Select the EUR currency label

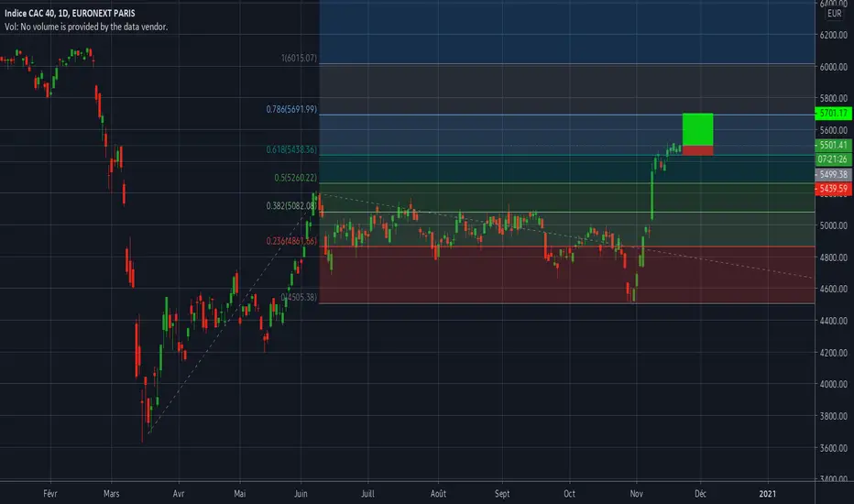click(x=834, y=14)
